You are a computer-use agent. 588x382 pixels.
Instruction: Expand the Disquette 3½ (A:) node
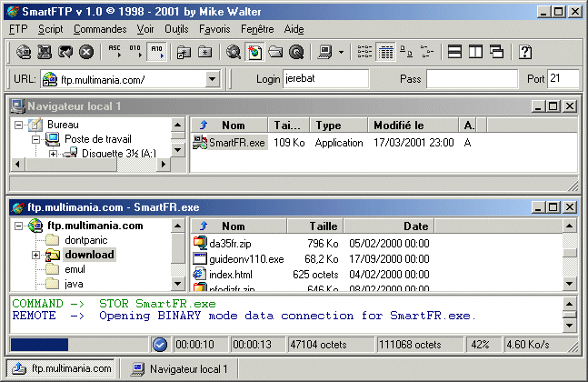coord(53,154)
